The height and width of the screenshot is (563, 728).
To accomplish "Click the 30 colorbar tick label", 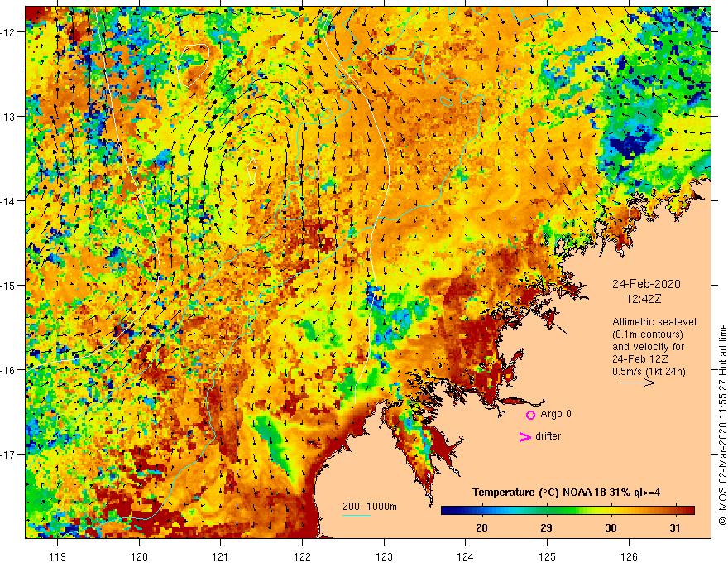I will [x=611, y=528].
